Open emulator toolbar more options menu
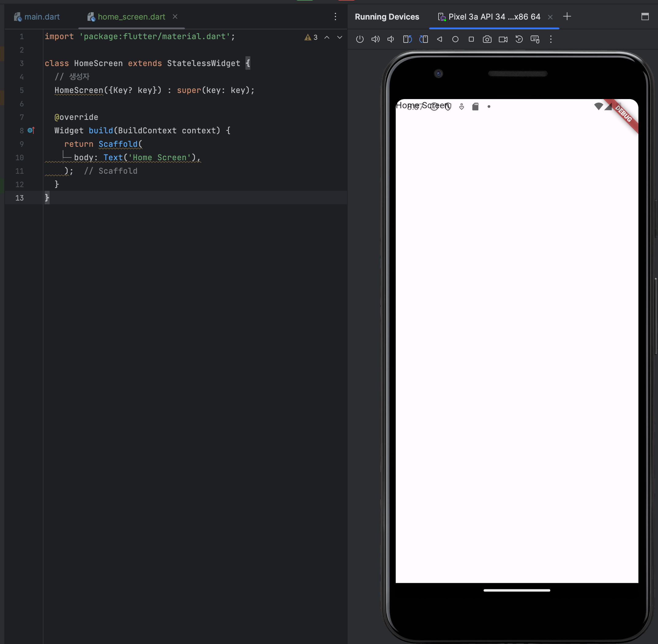Viewport: 658px width, 644px height. pyautogui.click(x=551, y=39)
